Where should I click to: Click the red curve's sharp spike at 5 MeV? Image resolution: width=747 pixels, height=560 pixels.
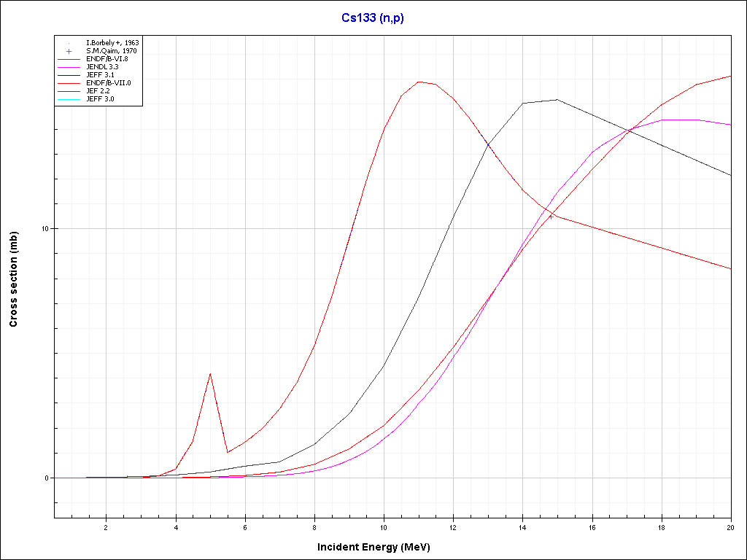pyautogui.click(x=210, y=374)
